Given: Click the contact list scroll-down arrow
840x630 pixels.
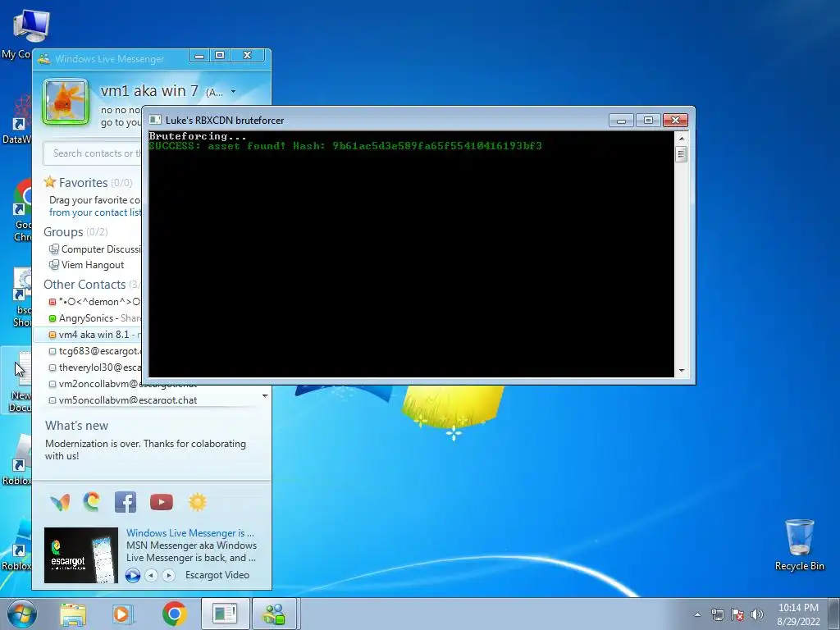Looking at the screenshot, I should click(x=265, y=396).
